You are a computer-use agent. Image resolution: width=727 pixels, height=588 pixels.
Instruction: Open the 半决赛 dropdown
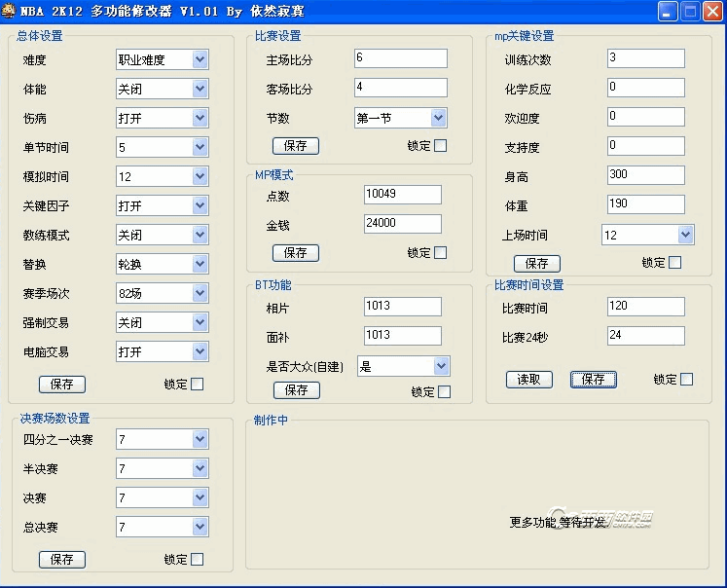(x=163, y=468)
